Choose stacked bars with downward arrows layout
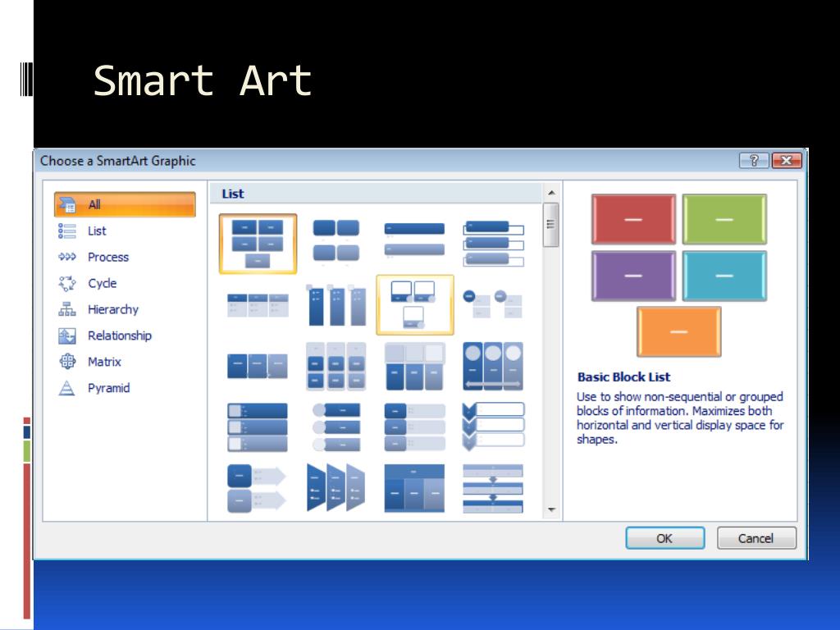Viewport: 840px width, 630px height. pos(493,488)
